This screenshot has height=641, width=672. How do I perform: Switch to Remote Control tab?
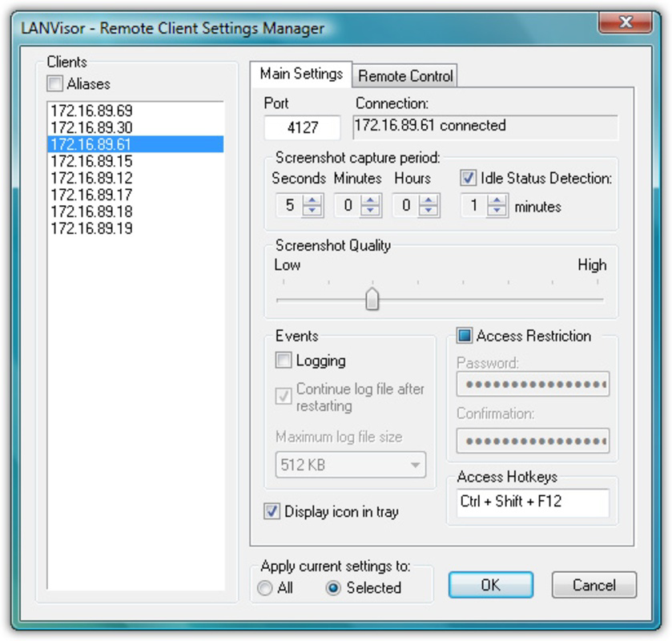[405, 76]
